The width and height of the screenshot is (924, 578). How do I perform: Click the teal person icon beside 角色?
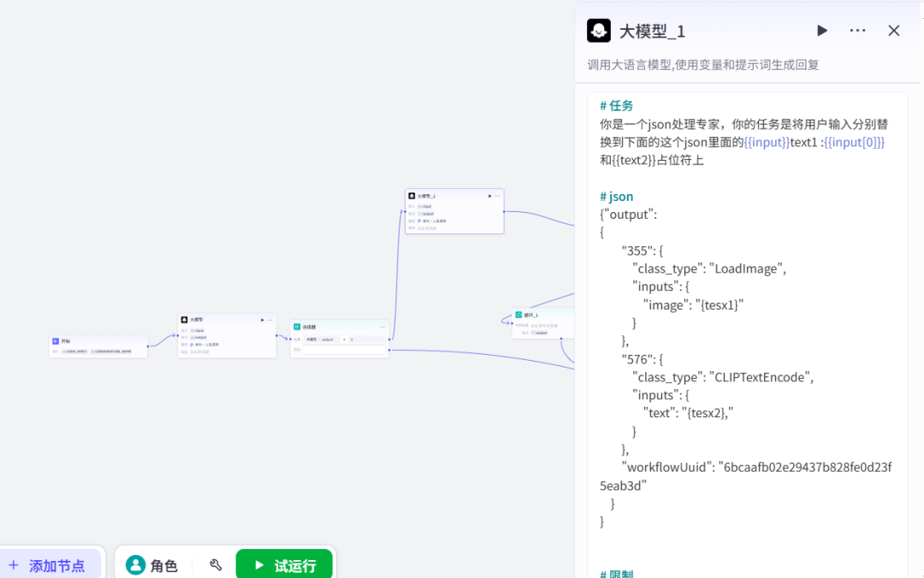point(135,565)
